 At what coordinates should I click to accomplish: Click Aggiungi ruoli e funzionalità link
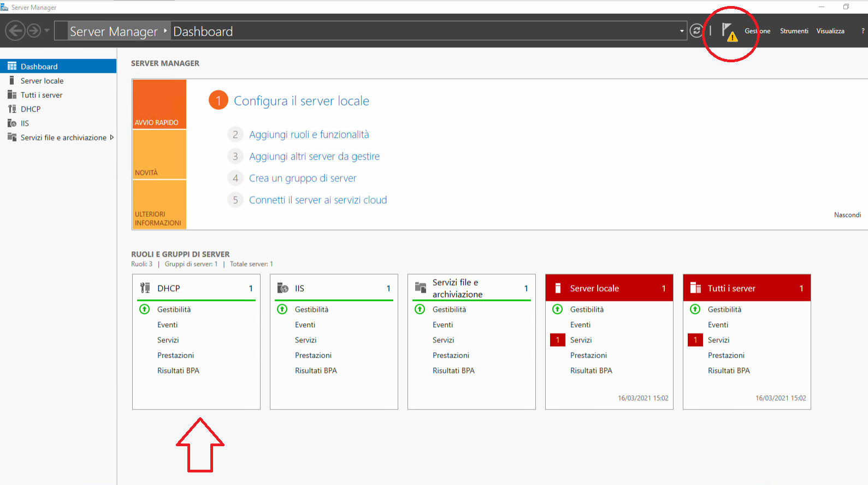coord(309,134)
